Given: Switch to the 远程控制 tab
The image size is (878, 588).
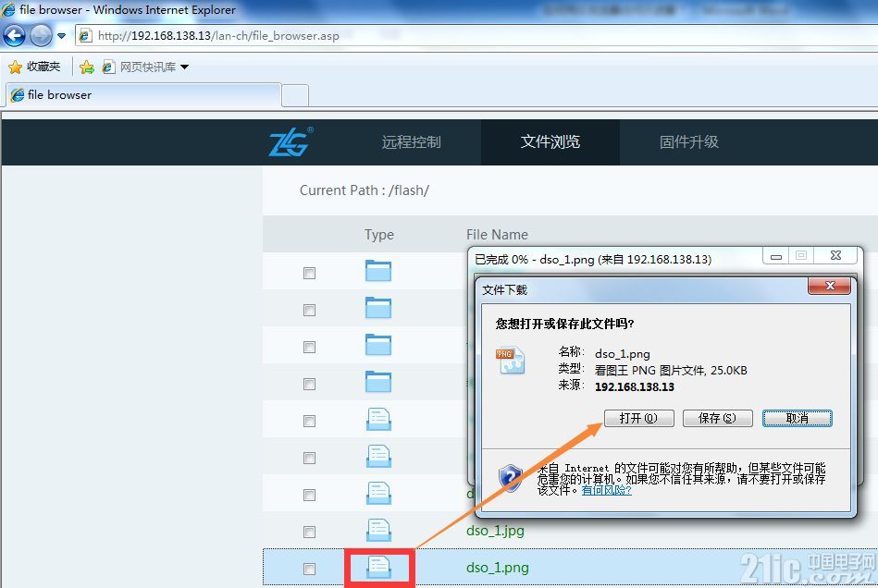Looking at the screenshot, I should pyautogui.click(x=412, y=142).
